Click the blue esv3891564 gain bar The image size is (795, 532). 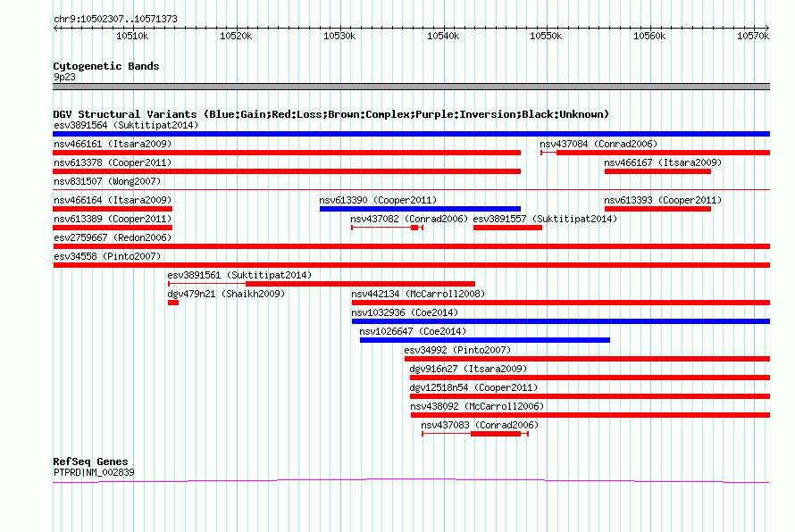(x=411, y=134)
